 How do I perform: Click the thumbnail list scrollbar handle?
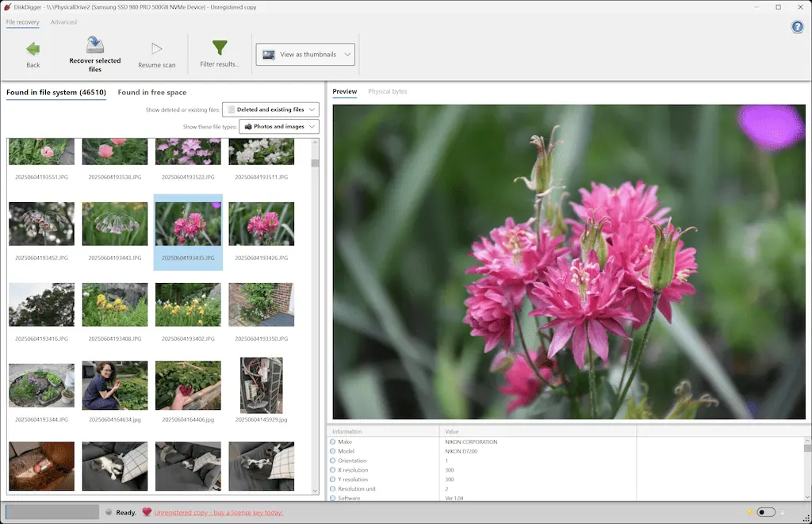315,163
